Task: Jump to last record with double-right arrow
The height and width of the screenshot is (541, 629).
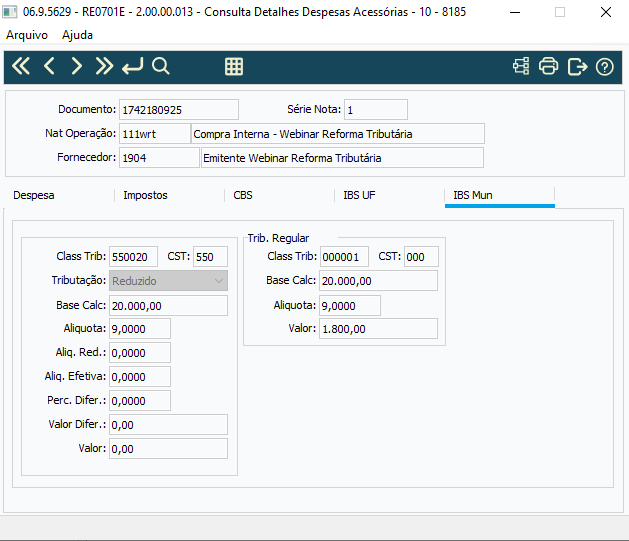Action: click(104, 66)
